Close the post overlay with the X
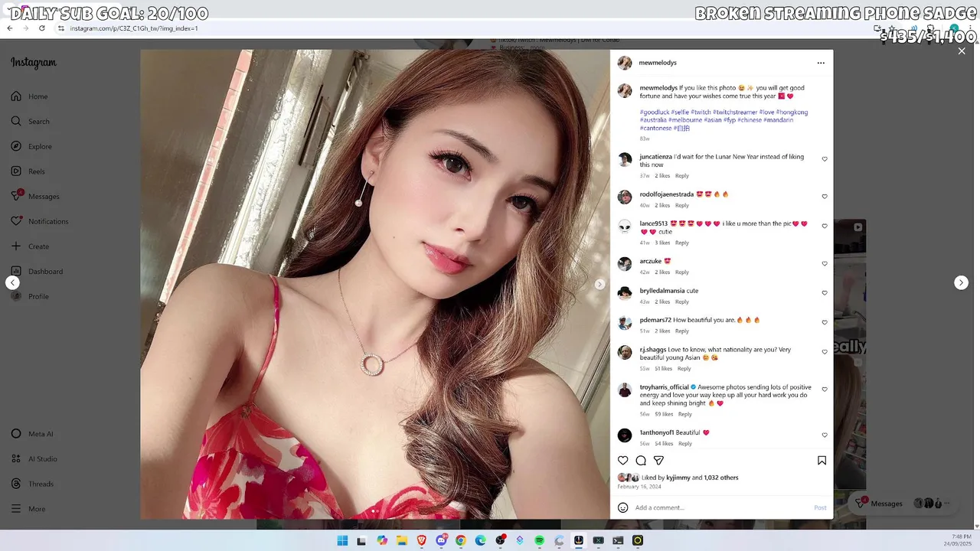Viewport: 980px width, 551px height. pyautogui.click(x=962, y=51)
